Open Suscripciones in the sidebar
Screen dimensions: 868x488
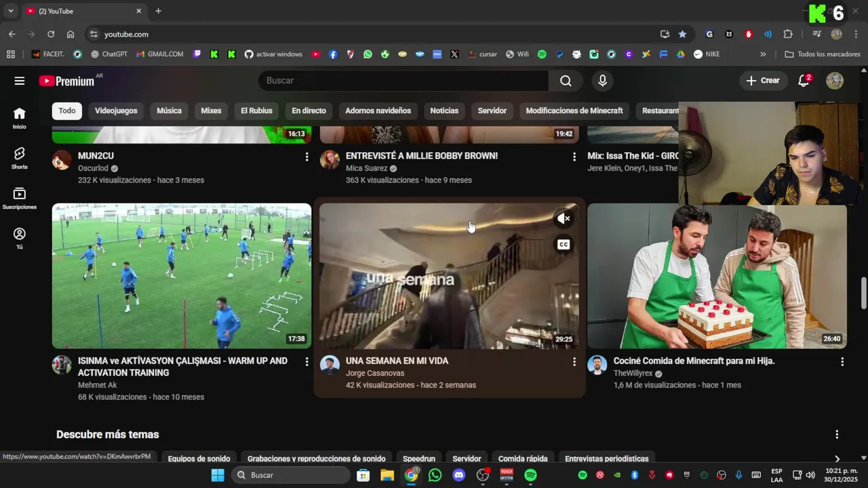tap(19, 198)
